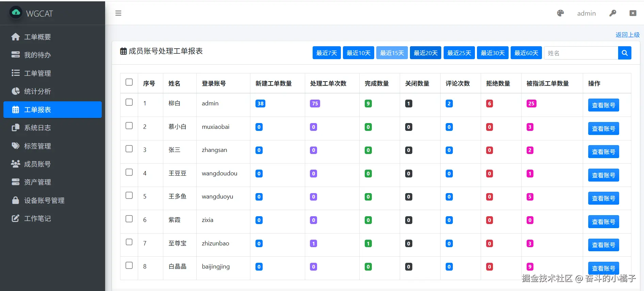
Task: Tick the checkbox for row 至尊宝
Action: pyautogui.click(x=129, y=242)
